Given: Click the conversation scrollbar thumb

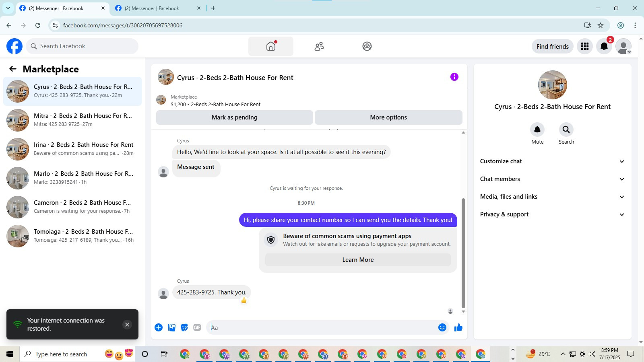Looking at the screenshot, I should click(x=463, y=253).
